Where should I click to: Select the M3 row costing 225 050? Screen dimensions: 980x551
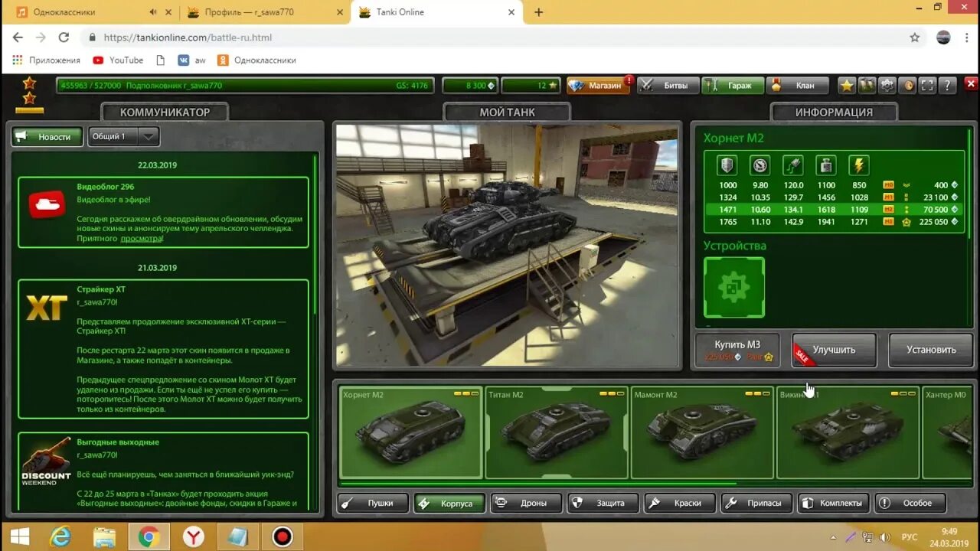click(835, 222)
